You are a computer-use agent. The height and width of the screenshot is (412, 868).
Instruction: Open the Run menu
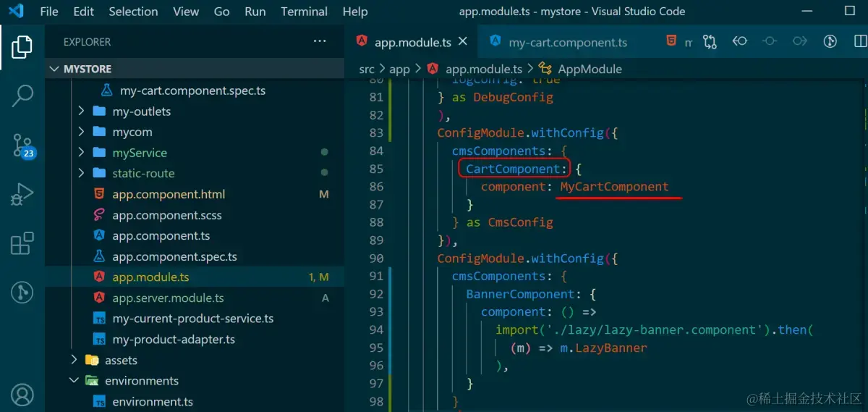point(255,12)
